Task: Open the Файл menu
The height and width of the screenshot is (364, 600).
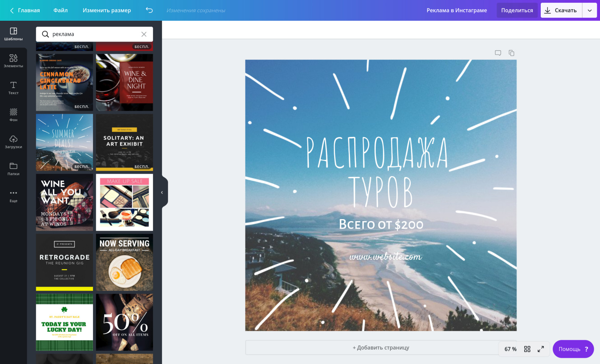Action: 60,10
